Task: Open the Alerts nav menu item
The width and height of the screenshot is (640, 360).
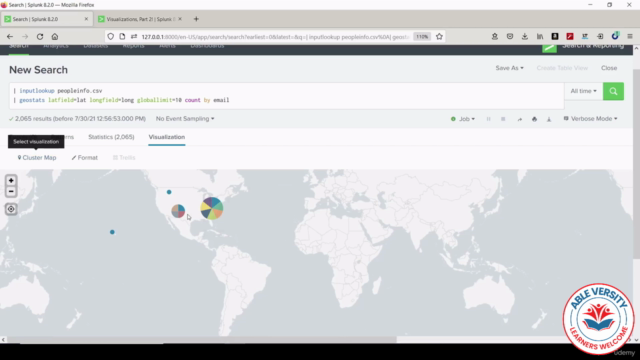Action: [167, 46]
